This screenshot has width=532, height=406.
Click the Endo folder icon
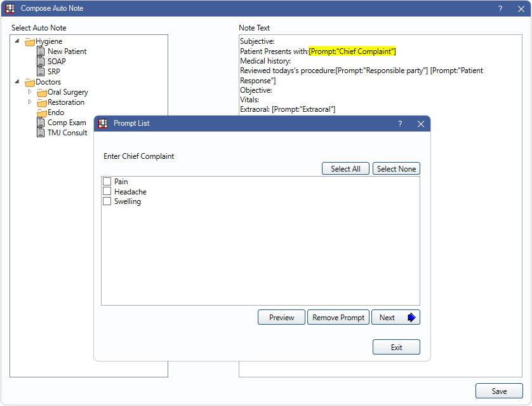42,113
